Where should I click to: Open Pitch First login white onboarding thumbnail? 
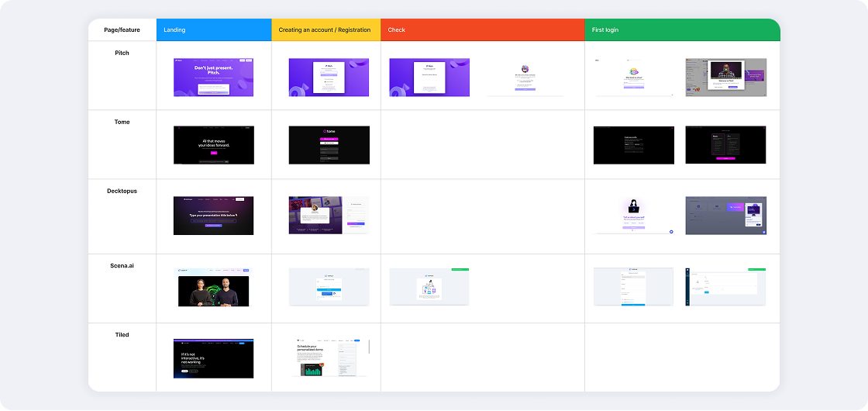[634, 77]
